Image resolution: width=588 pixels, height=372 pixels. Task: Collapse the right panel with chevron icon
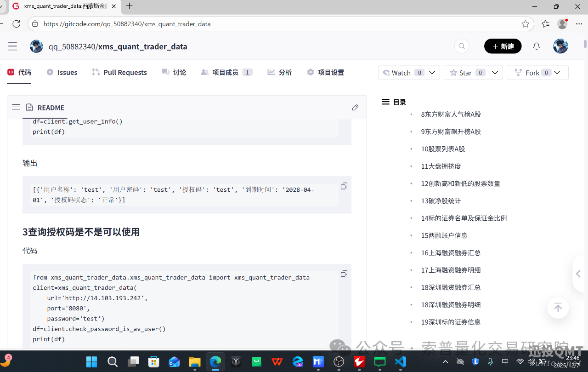pos(578,274)
